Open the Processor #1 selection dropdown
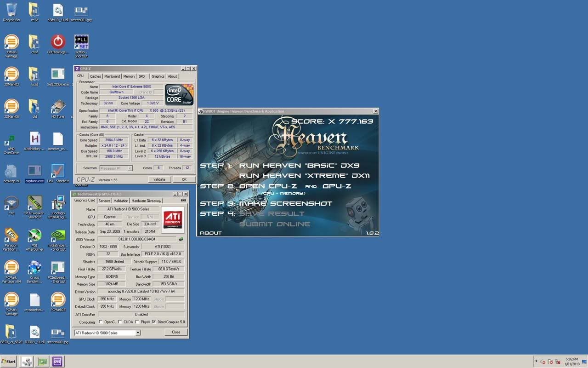The width and height of the screenshot is (588, 368). pyautogui.click(x=130, y=168)
